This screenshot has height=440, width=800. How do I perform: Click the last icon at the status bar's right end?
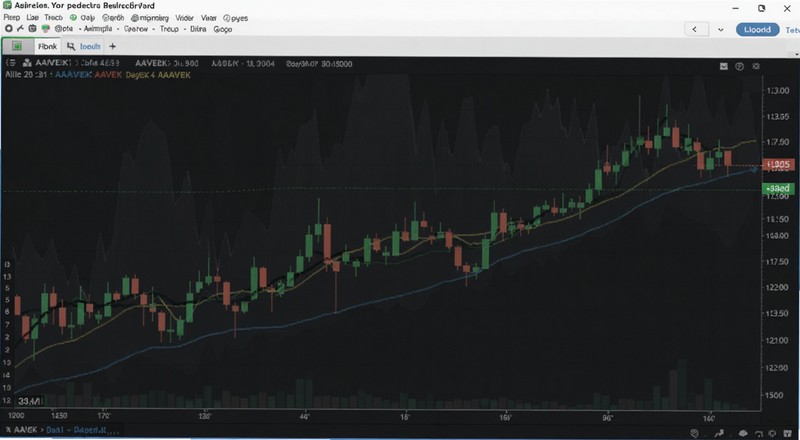tap(788, 433)
